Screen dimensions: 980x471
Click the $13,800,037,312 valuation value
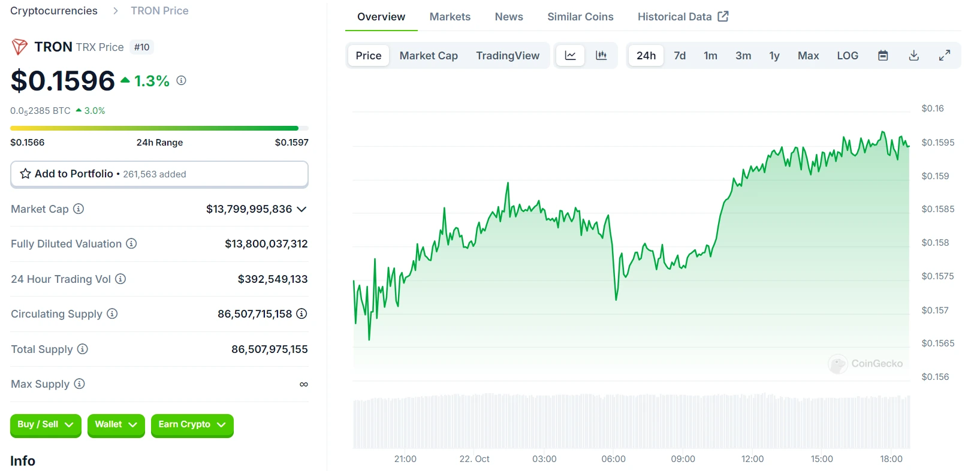click(x=266, y=244)
